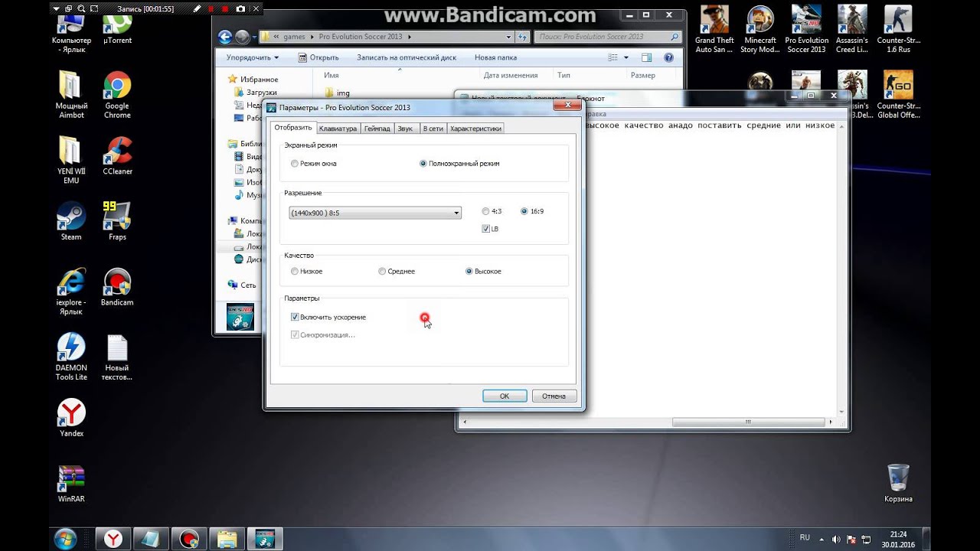Switch to the Отобразить tab
Screen dimensions: 980x551
(292, 128)
